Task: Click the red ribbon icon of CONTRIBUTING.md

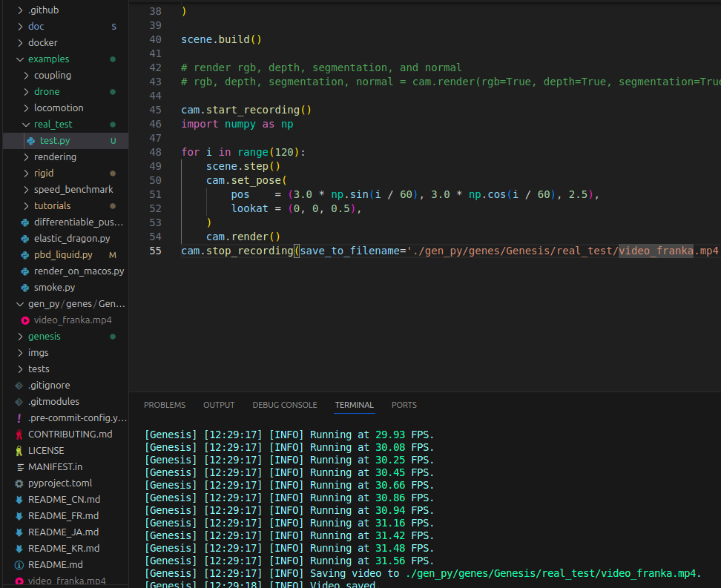Action: tap(19, 435)
